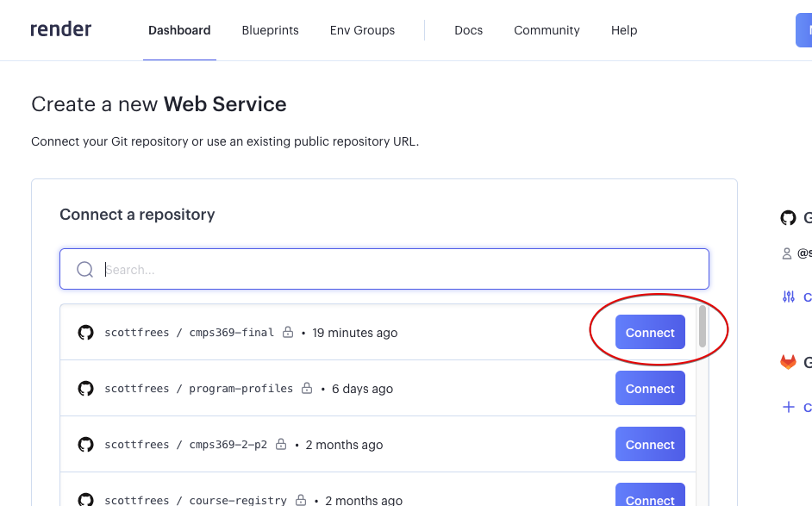Click lock icon next to cmps369-final
Viewport: 812px width, 506px height.
[288, 333]
